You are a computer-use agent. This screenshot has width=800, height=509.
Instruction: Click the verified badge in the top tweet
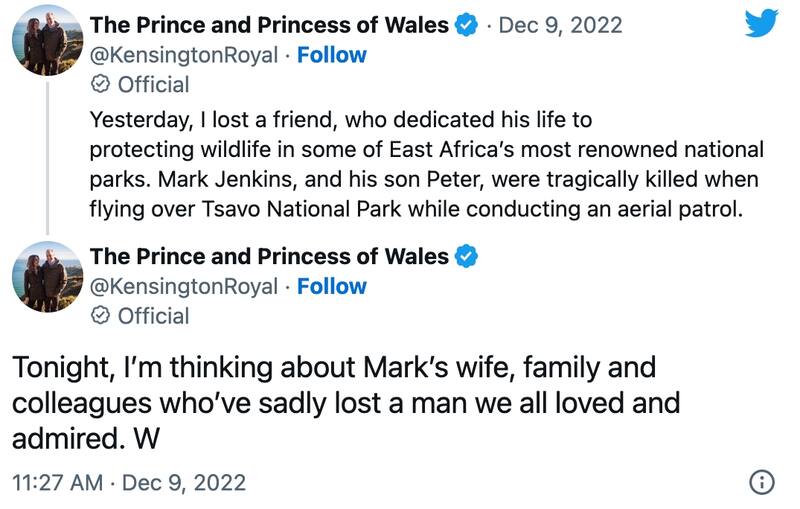point(467,25)
